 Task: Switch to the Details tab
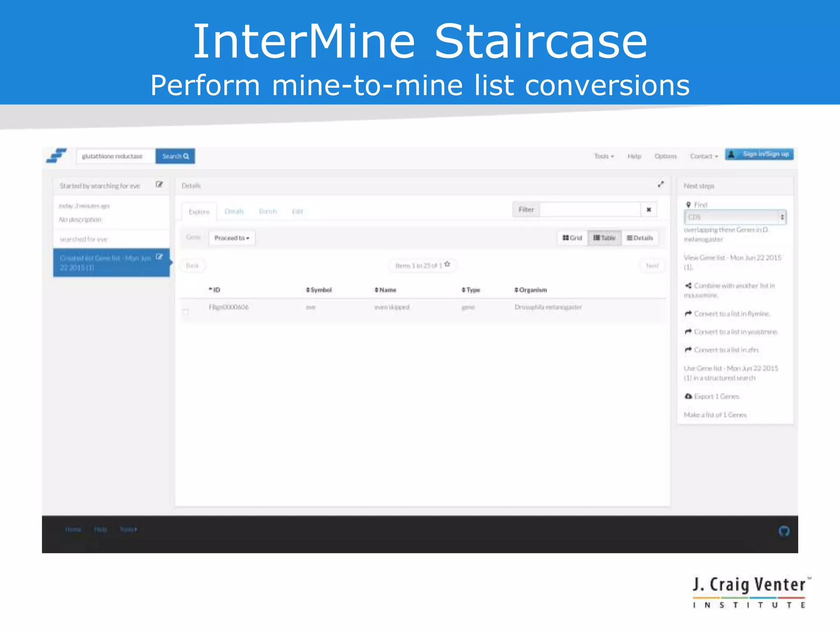click(x=234, y=212)
